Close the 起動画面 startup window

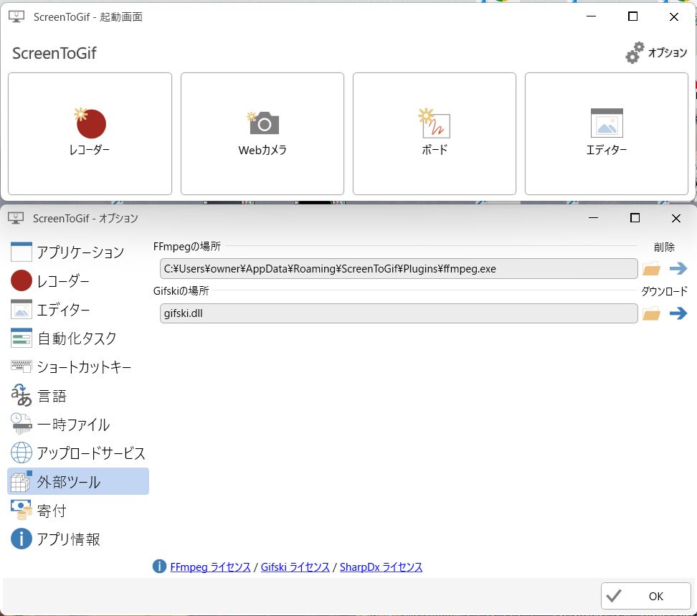point(674,17)
